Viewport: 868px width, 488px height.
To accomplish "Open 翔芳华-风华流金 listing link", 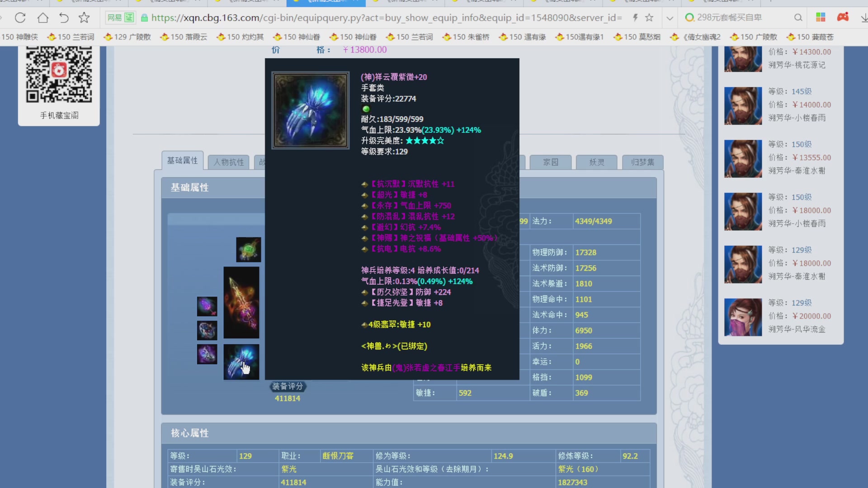I will click(x=797, y=329).
